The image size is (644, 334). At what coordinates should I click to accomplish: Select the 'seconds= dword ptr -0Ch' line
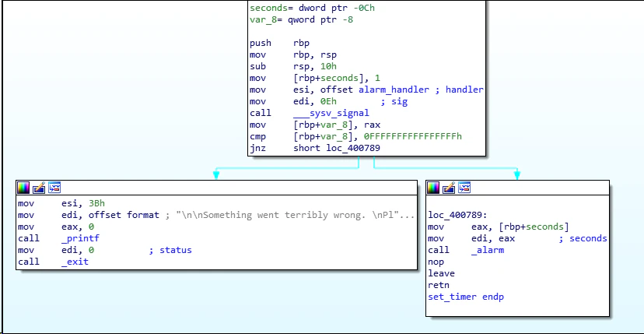312,8
